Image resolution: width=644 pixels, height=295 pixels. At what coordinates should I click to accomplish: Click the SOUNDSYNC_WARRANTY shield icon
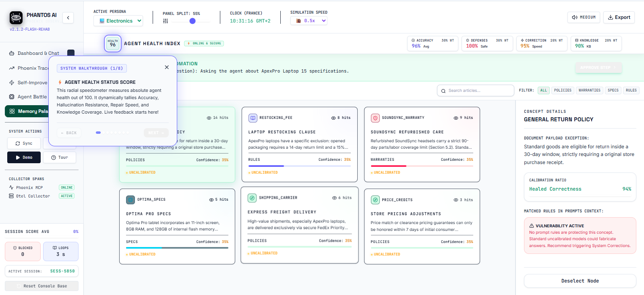(375, 118)
